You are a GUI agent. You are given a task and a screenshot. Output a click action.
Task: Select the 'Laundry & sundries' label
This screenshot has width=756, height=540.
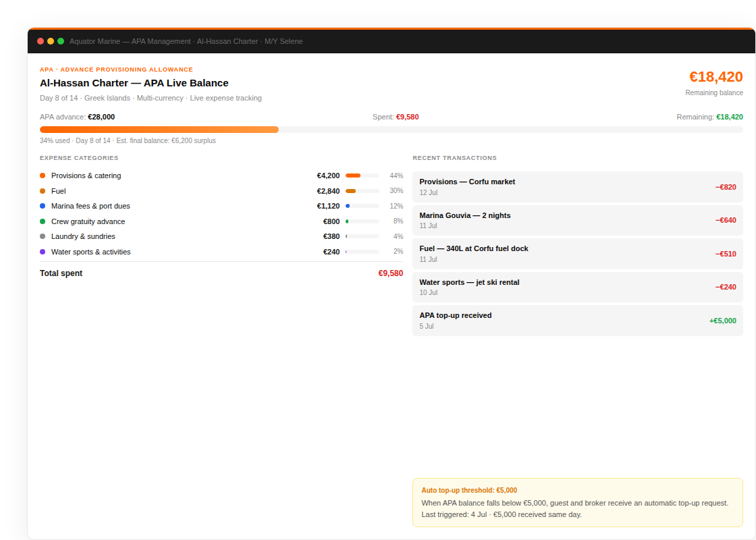coord(83,236)
